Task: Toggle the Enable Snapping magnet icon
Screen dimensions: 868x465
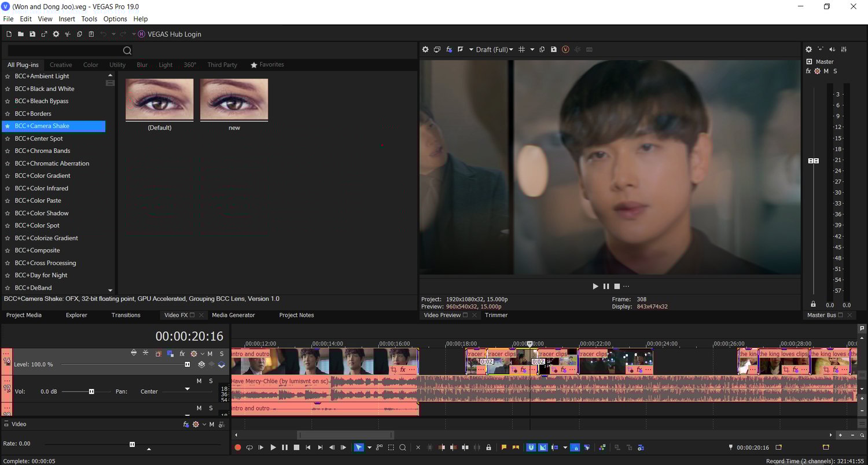Action: (x=531, y=448)
